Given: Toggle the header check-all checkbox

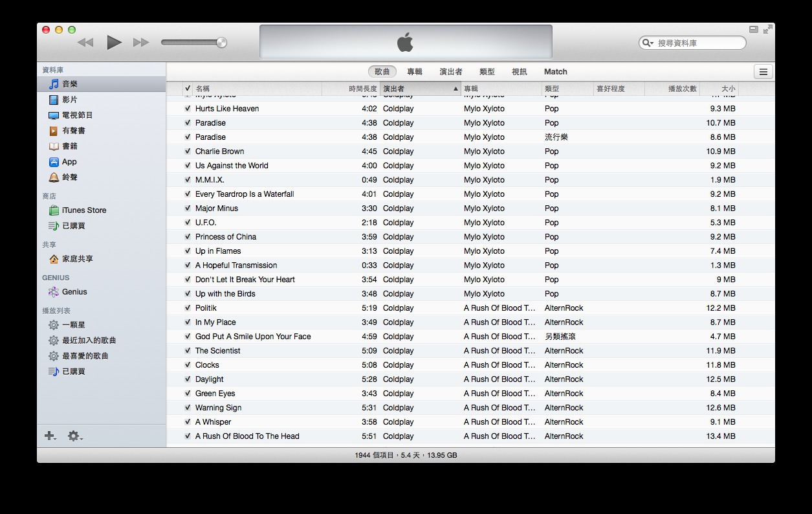Looking at the screenshot, I should (x=188, y=89).
